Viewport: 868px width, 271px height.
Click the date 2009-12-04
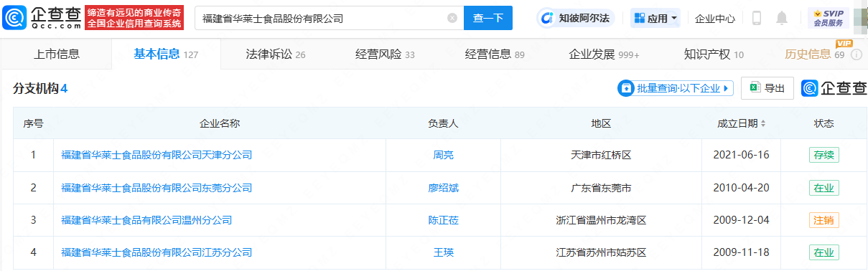click(742, 220)
